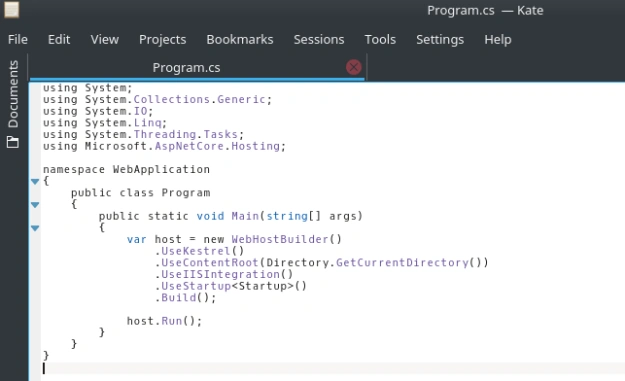Viewport: 625px width, 381px height.
Task: Open the Edit menu
Action: pyautogui.click(x=59, y=39)
